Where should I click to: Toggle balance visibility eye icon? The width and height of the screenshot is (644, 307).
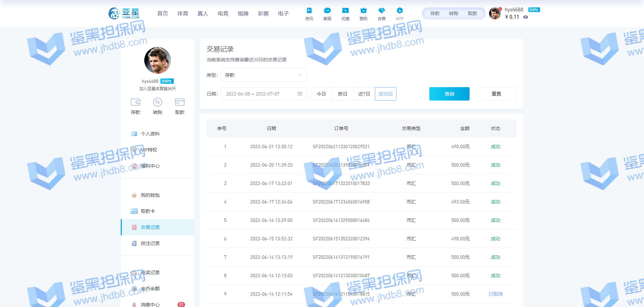(x=526, y=17)
